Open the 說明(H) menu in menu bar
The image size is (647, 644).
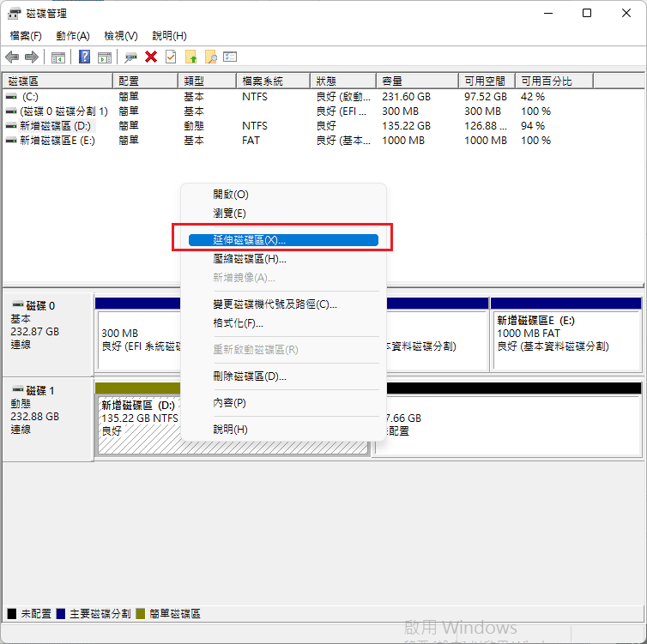coord(169,36)
